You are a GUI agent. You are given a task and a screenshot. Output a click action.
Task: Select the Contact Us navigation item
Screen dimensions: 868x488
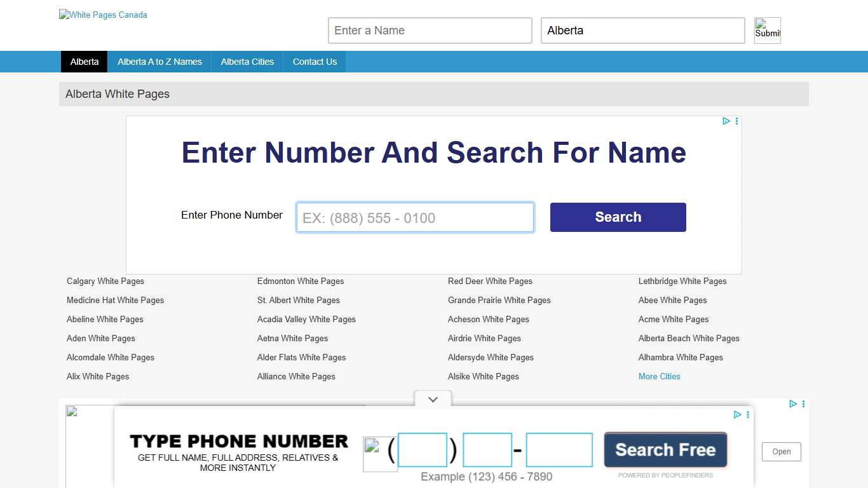point(315,62)
